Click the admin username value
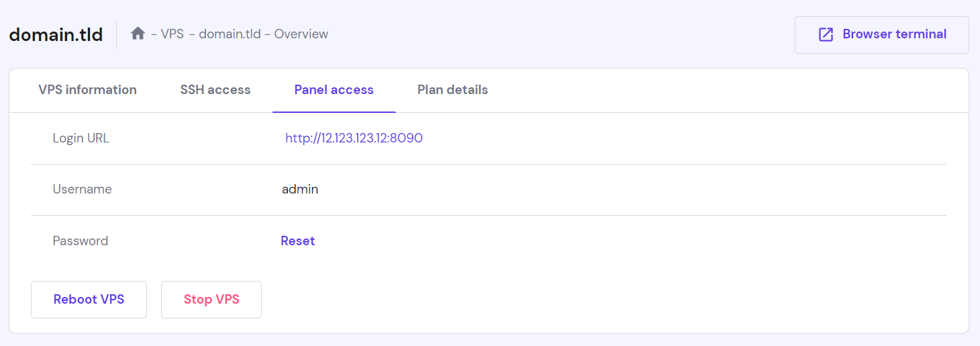The image size is (980, 346). (x=300, y=189)
